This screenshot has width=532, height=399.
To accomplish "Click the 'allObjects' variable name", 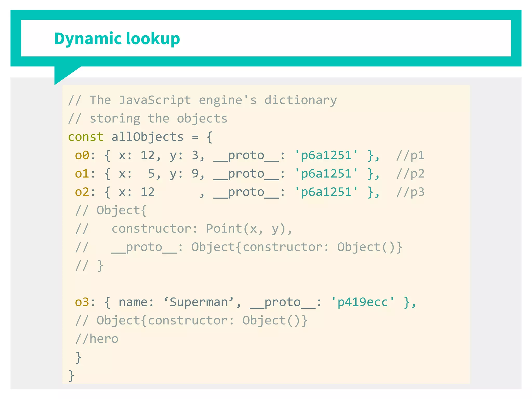I will click(x=147, y=137).
